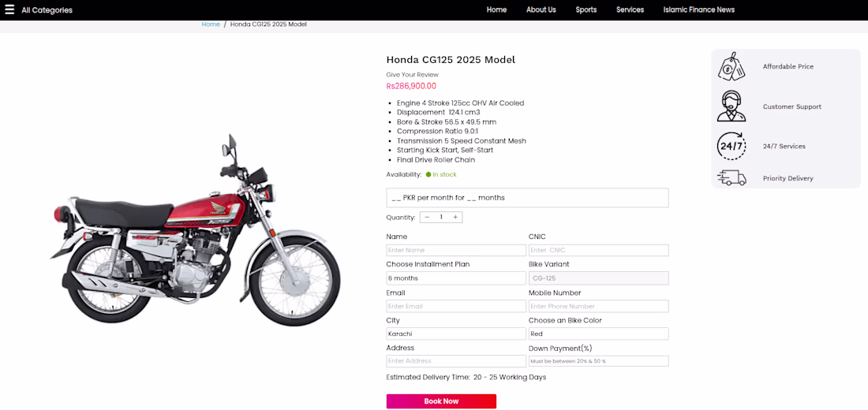Click the Customer Support headset icon
The image size is (868, 410).
click(x=731, y=106)
